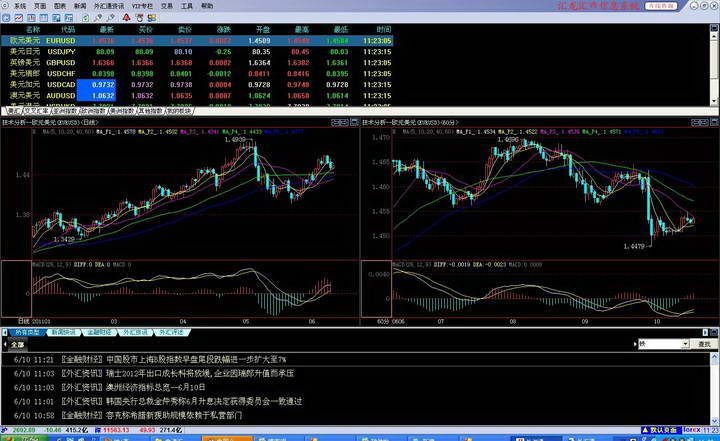Click the USDCAD latest price 0.9732 cell
Screen dimensions: 720x441
point(96,85)
